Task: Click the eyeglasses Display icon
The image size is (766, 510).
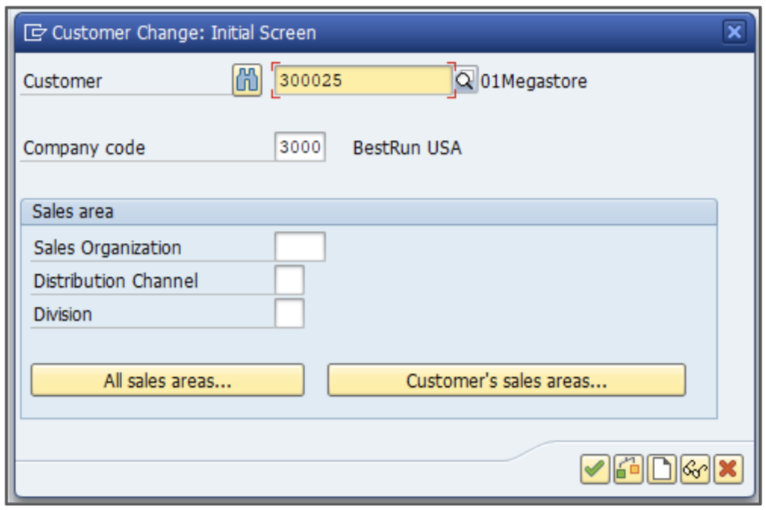Action: click(695, 468)
